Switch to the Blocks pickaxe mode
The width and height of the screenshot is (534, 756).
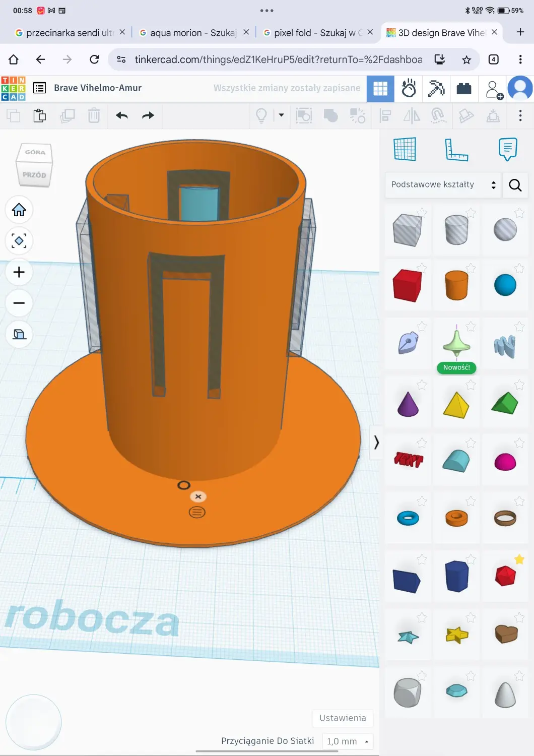[x=436, y=88]
